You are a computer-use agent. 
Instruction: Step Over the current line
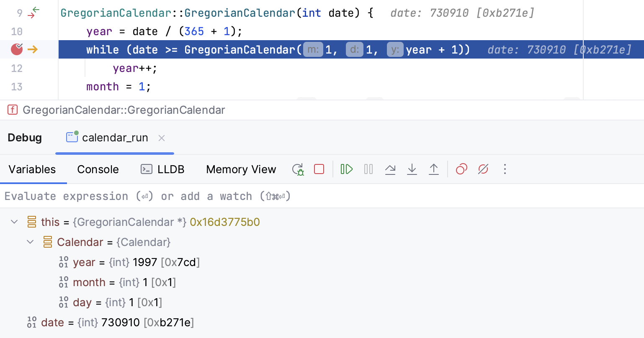point(390,169)
